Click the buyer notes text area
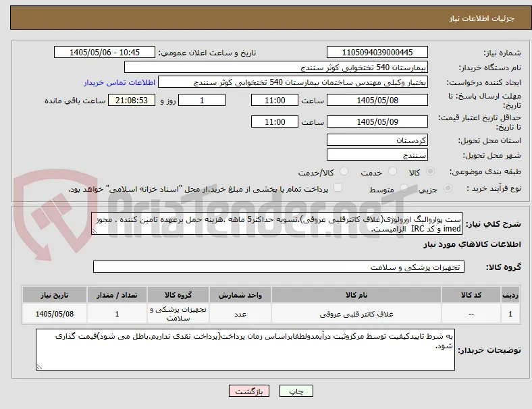The height and width of the screenshot is (409, 532). pyautogui.click(x=245, y=350)
